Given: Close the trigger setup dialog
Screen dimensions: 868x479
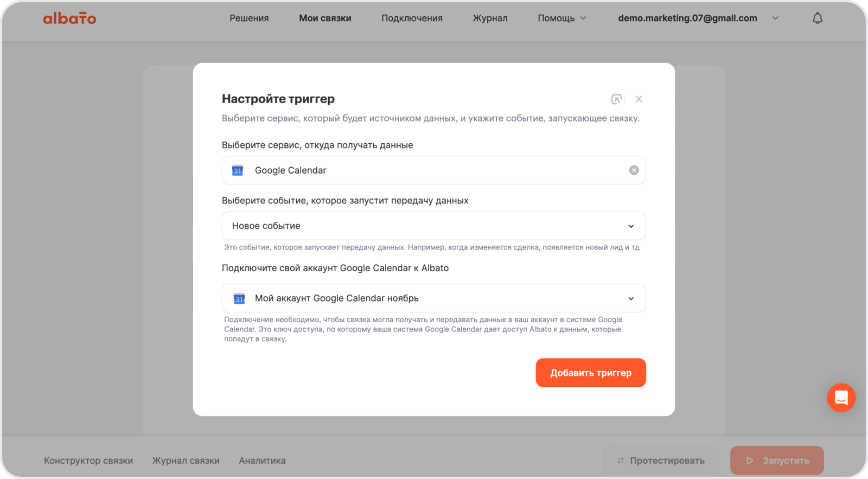Looking at the screenshot, I should pyautogui.click(x=639, y=99).
